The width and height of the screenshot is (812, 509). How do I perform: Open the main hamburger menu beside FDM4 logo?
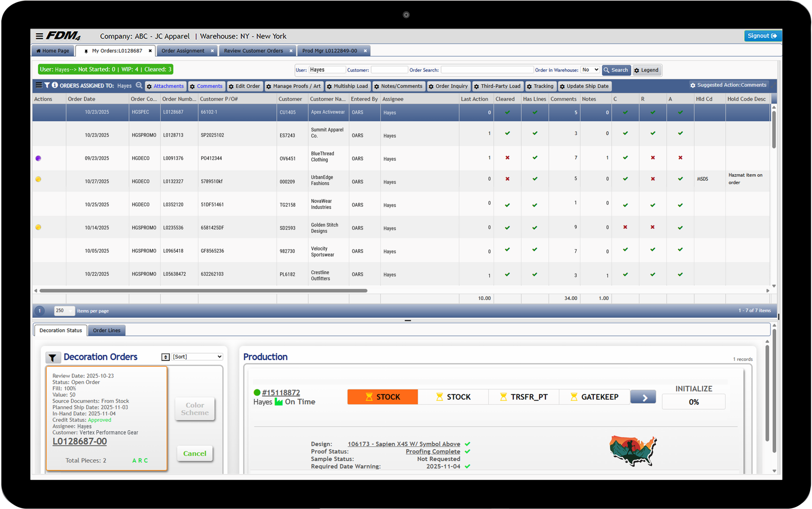(x=39, y=36)
